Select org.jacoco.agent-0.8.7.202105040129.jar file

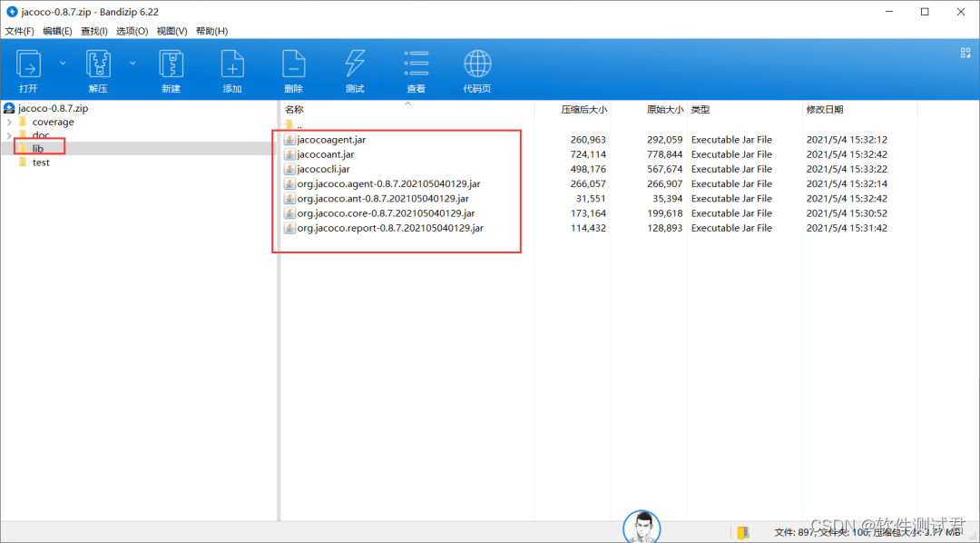(388, 184)
